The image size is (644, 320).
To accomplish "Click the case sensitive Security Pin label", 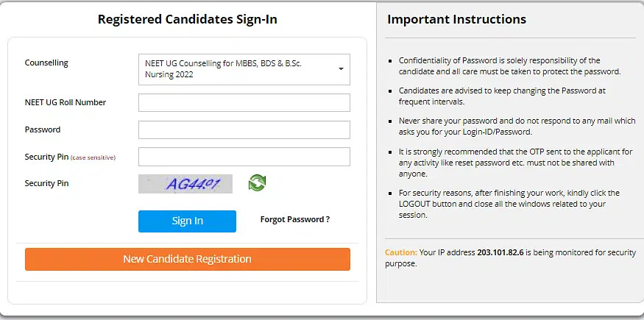I will click(70, 157).
